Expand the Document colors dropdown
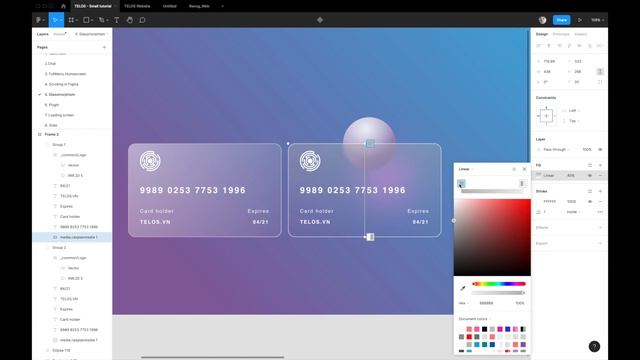The image size is (640, 360). point(474,319)
